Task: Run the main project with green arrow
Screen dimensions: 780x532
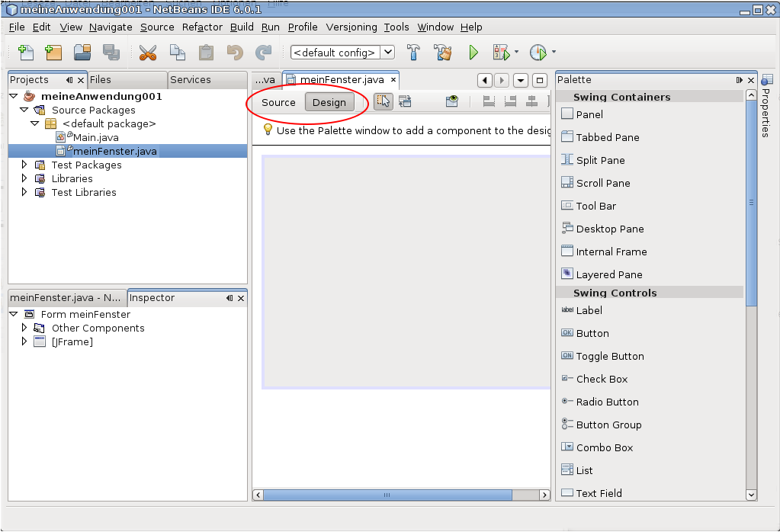Action: (473, 53)
